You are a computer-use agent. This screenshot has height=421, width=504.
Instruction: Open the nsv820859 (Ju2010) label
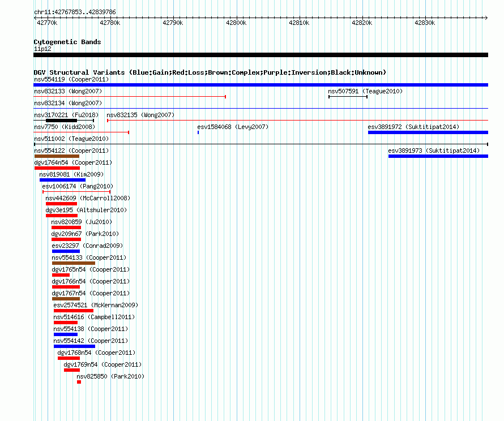click(x=82, y=222)
